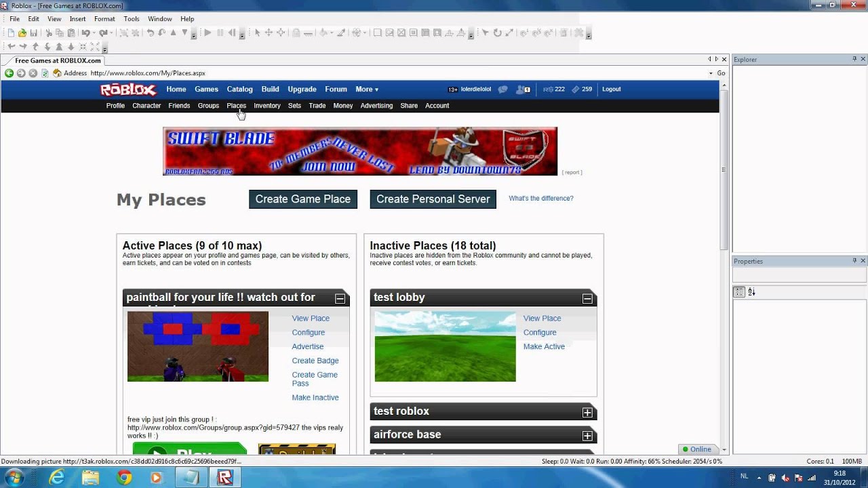The height and width of the screenshot is (488, 868).
Task: Click the Copy icon in the toolbar
Action: (60, 33)
